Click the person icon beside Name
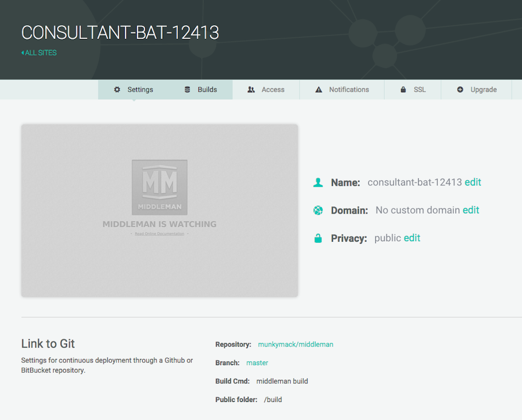The image size is (522, 420). point(318,183)
